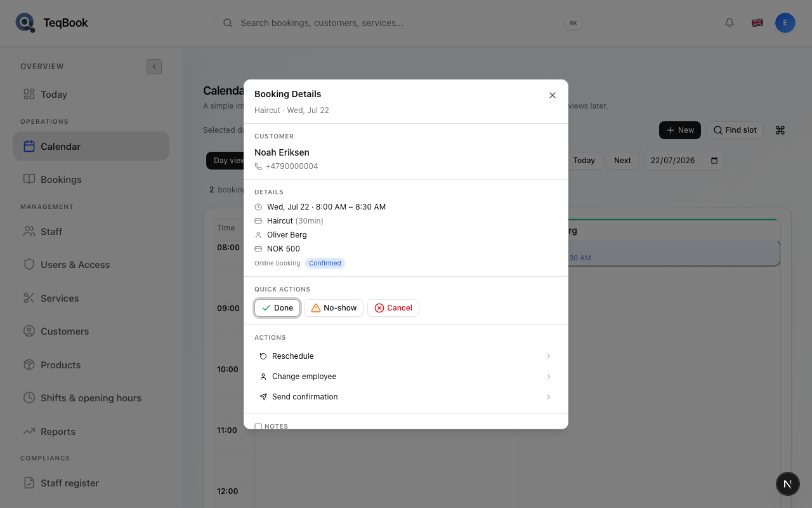The height and width of the screenshot is (508, 812).
Task: Click the 8:00 AM – 8:30 AM time line
Action: click(326, 207)
